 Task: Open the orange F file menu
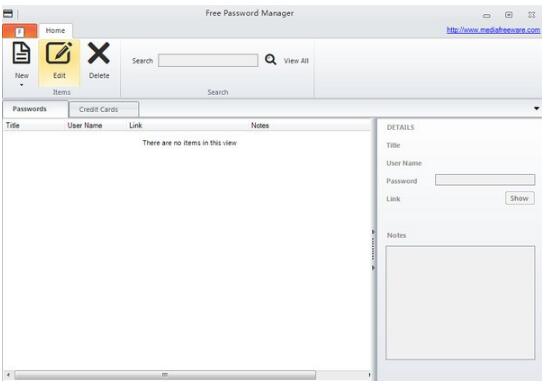(x=20, y=31)
